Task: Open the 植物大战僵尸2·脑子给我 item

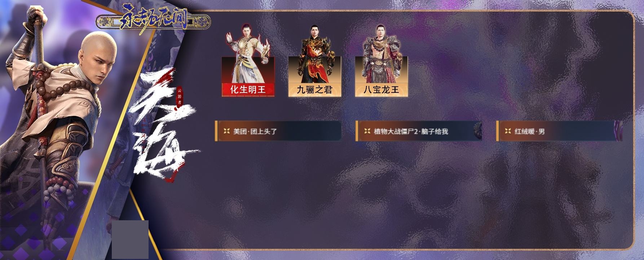Action: (x=419, y=131)
